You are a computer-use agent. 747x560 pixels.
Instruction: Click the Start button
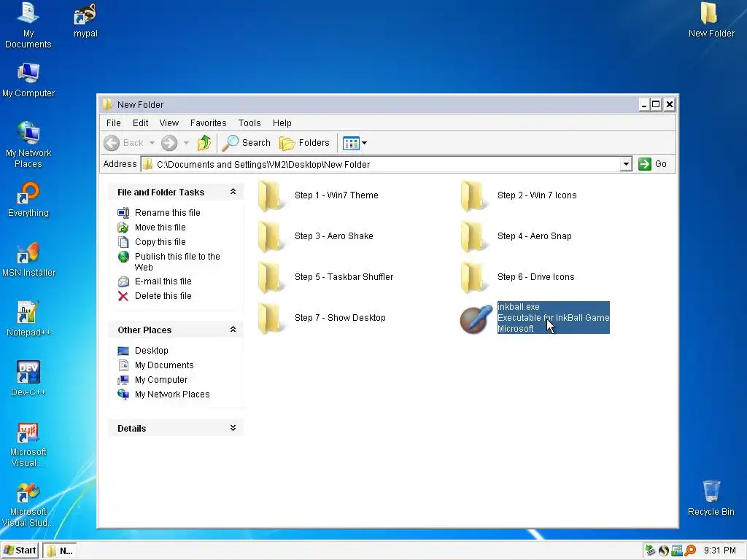[20, 551]
